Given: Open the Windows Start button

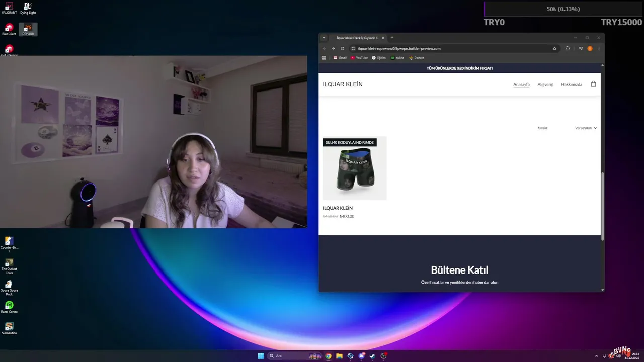Looking at the screenshot, I should coord(261,356).
